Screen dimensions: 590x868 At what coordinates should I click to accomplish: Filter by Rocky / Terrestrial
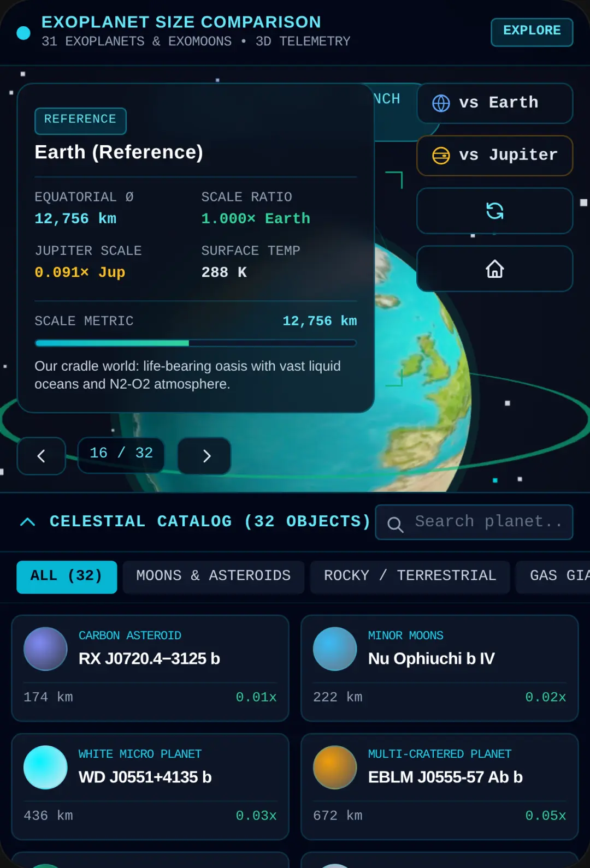(410, 577)
